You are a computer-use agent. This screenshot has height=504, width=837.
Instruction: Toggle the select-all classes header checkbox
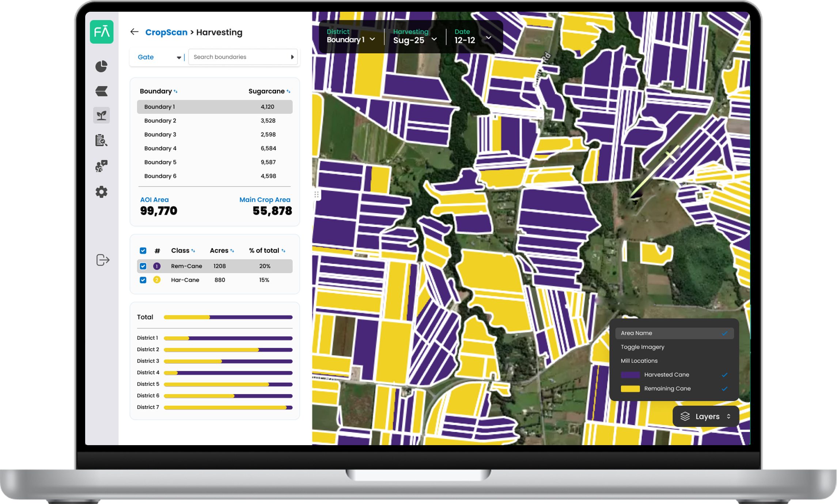tap(143, 251)
